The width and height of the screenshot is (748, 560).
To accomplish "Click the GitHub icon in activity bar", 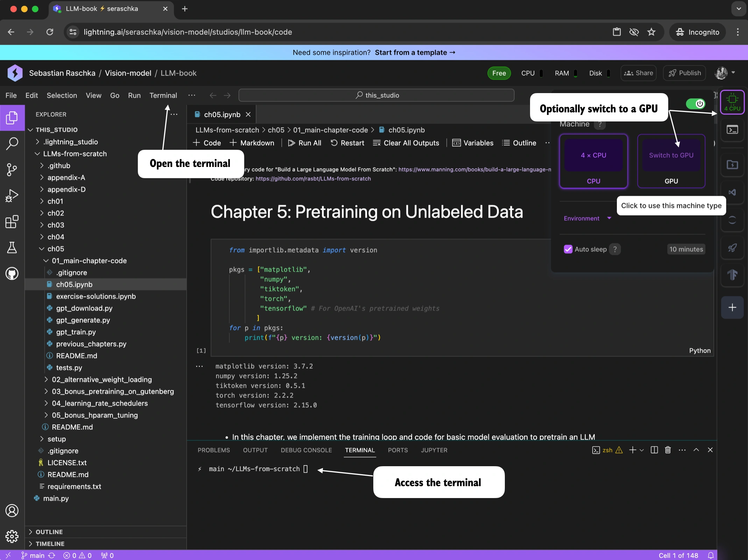I will coord(12,273).
